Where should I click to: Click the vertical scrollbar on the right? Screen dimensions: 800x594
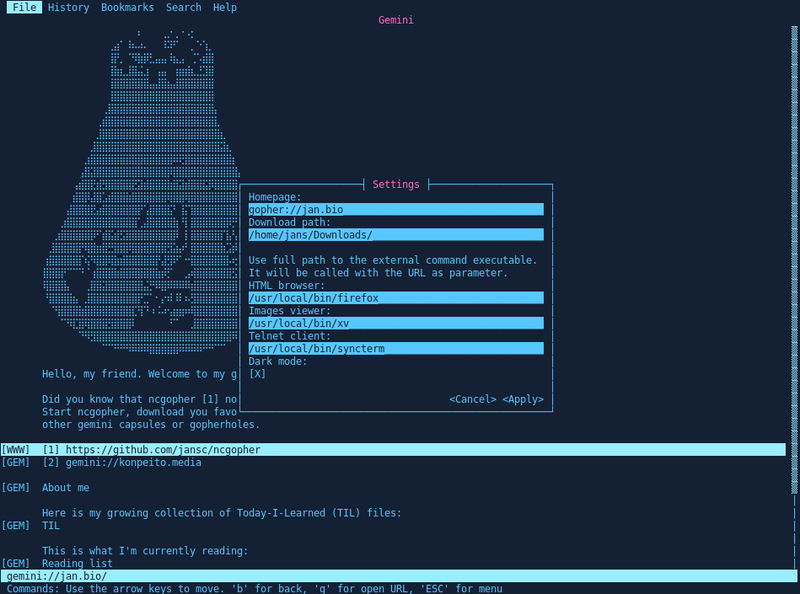pyautogui.click(x=794, y=260)
